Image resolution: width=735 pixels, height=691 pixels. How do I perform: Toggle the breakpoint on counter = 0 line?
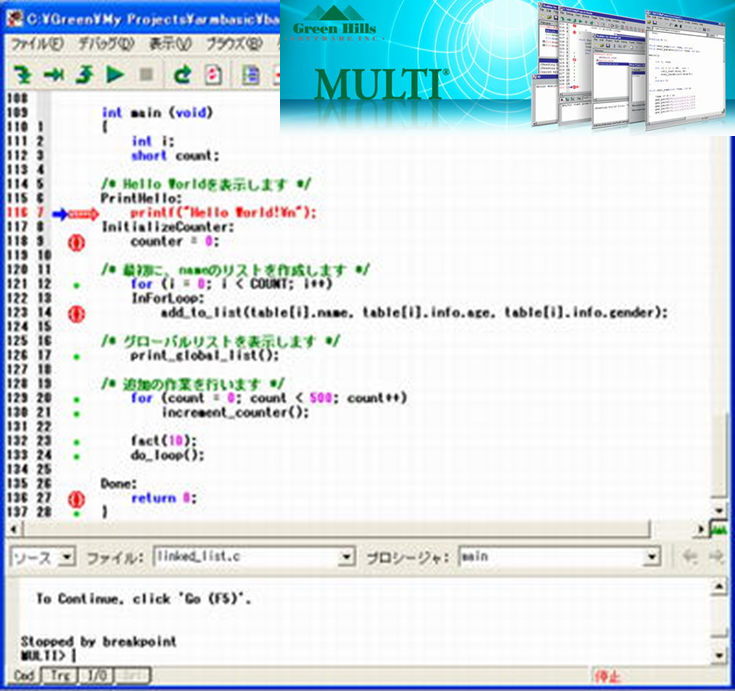point(76,242)
